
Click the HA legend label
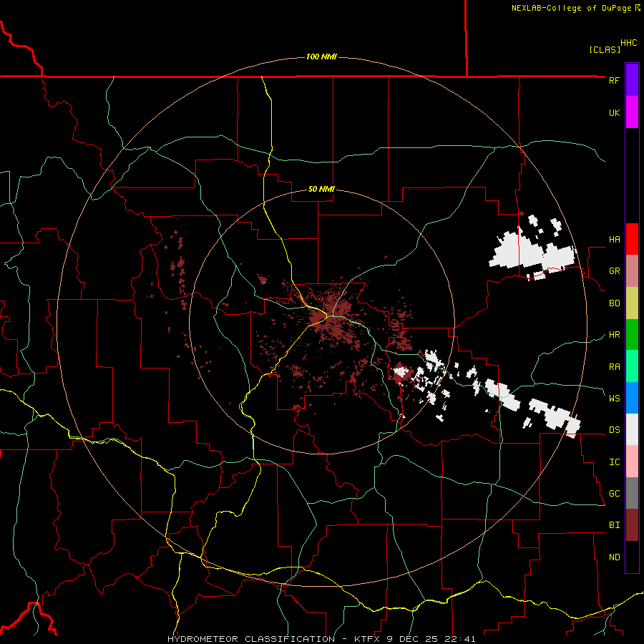pos(614,239)
